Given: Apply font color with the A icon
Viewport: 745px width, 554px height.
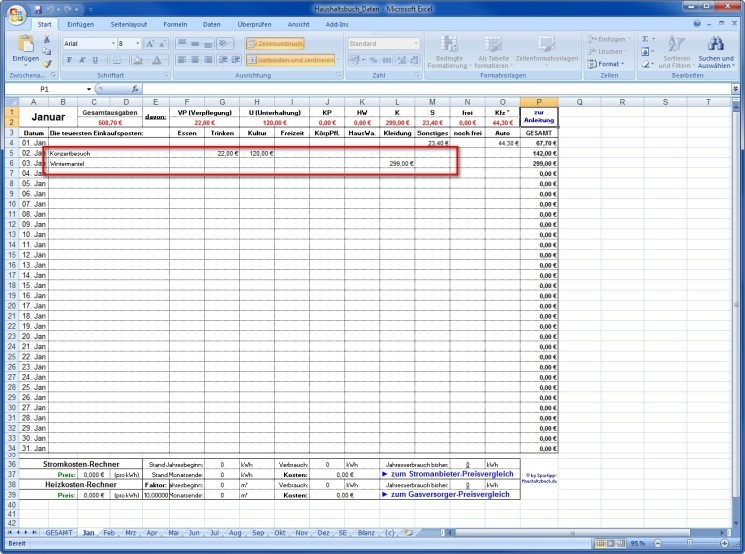Looking at the screenshot, I should tap(157, 60).
